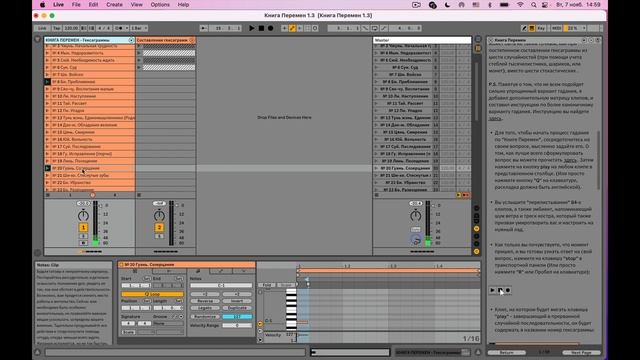The width and height of the screenshot is (640, 360).
Task: Click the blue Randomize amount slider
Action: click(237, 317)
